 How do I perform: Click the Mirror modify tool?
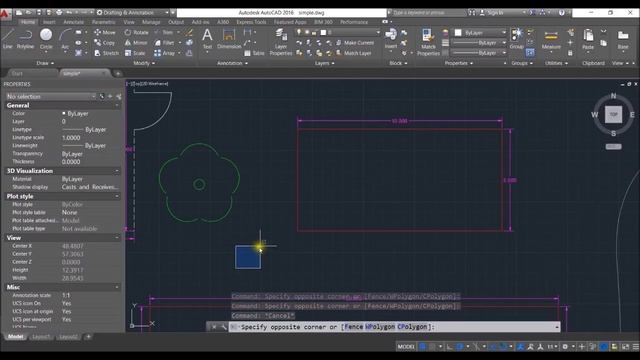136,42
